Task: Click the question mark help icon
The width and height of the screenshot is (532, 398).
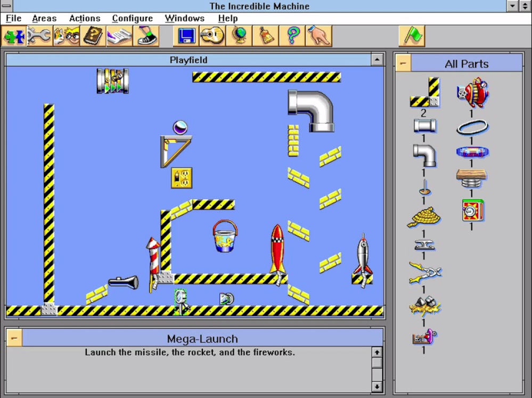Action: coord(293,36)
